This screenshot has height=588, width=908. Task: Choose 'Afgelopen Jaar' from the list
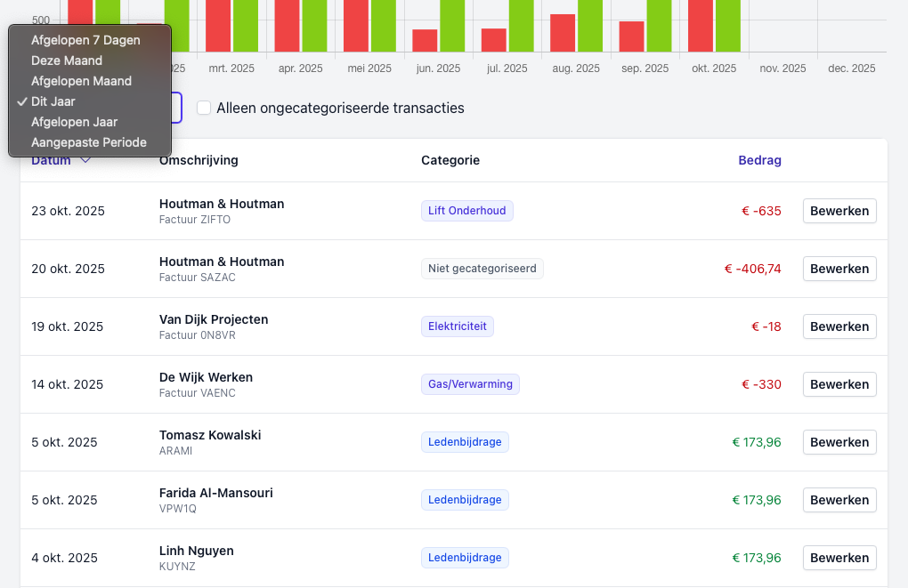coord(74,122)
